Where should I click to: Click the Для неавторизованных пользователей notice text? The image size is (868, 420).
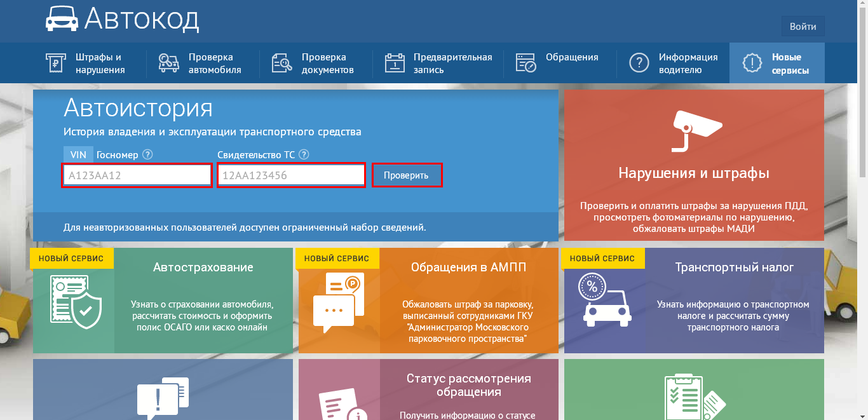pyautogui.click(x=245, y=227)
